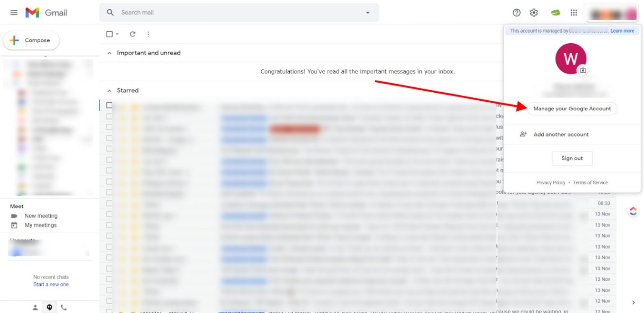Open Gmail settings gear

tap(533, 12)
